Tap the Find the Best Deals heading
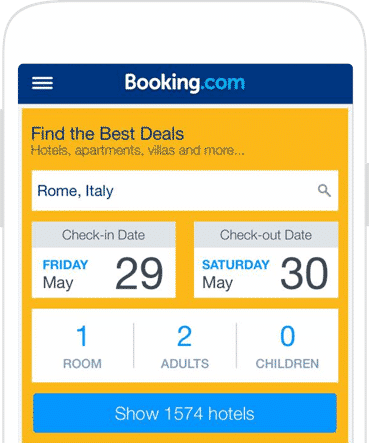Image resolution: width=369 pixels, height=443 pixels. tap(107, 134)
